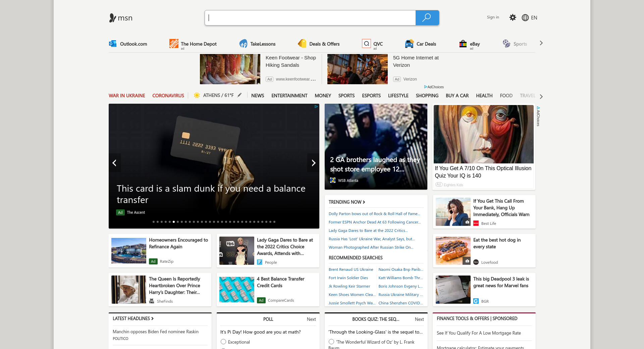Open the Outlook.com shortcut icon
Screen dimensions: 644x349
[x=113, y=44]
